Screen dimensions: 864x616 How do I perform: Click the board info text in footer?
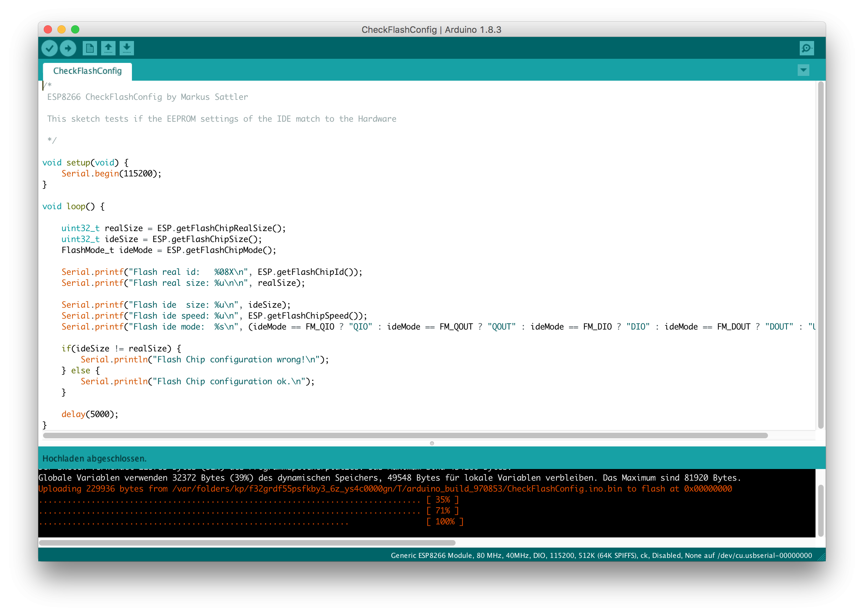pos(601,555)
